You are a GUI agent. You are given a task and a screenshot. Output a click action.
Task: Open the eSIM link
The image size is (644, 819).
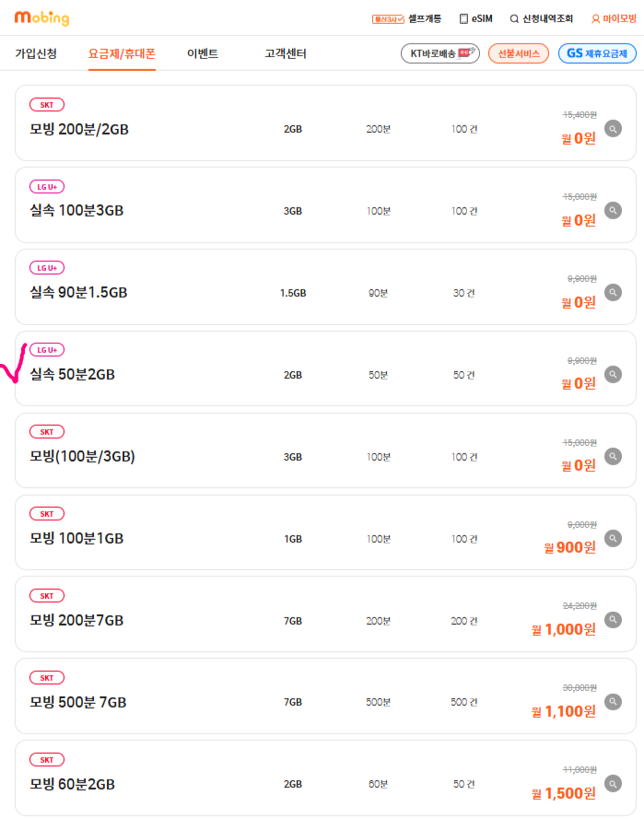(475, 18)
